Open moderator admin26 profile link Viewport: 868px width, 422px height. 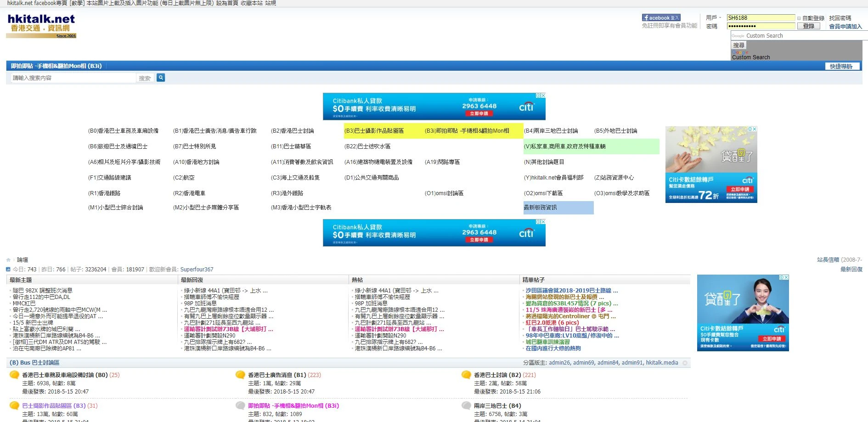point(559,363)
